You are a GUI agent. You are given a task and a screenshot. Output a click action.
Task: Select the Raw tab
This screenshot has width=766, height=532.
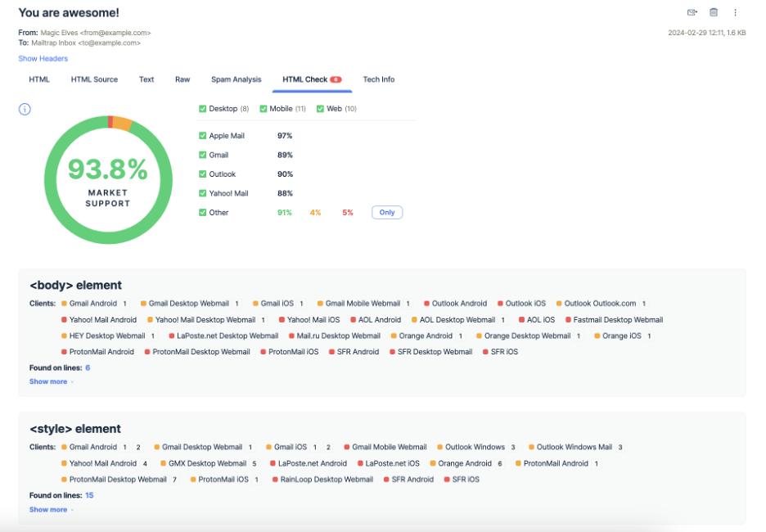182,79
